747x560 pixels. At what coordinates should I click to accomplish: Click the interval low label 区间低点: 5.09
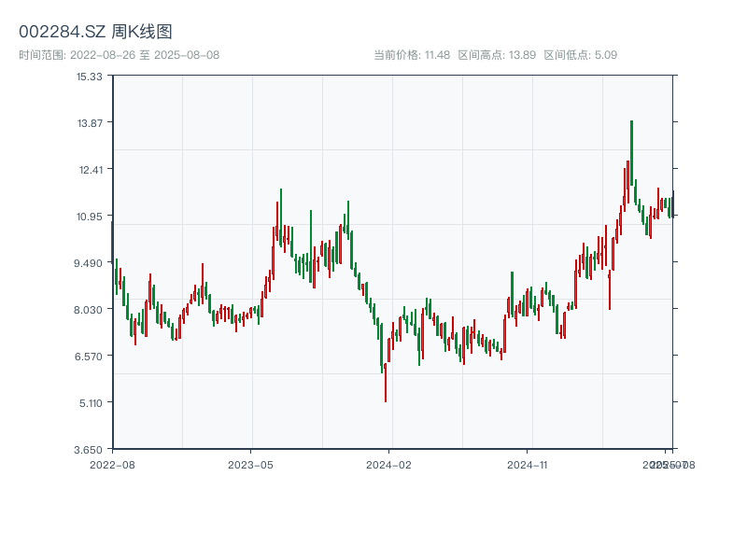click(580, 55)
